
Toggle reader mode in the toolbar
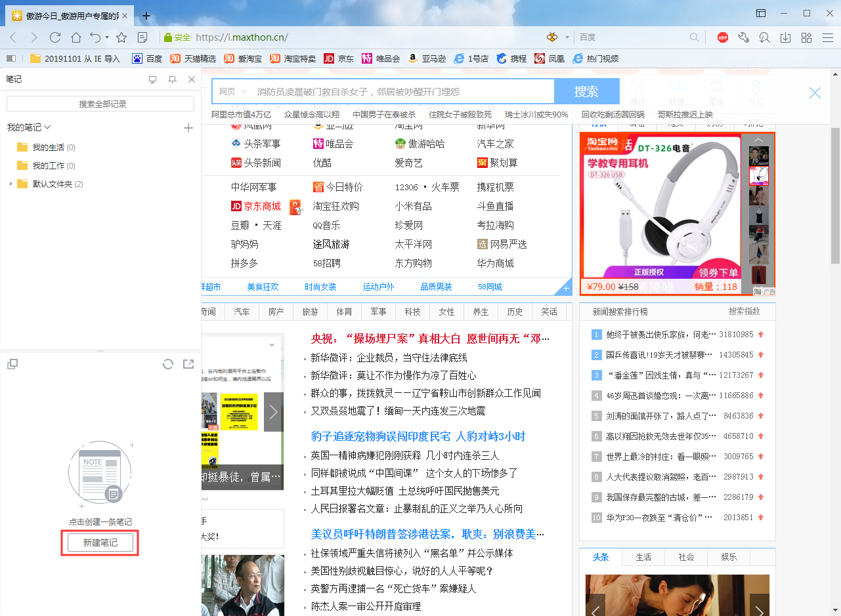point(142,37)
